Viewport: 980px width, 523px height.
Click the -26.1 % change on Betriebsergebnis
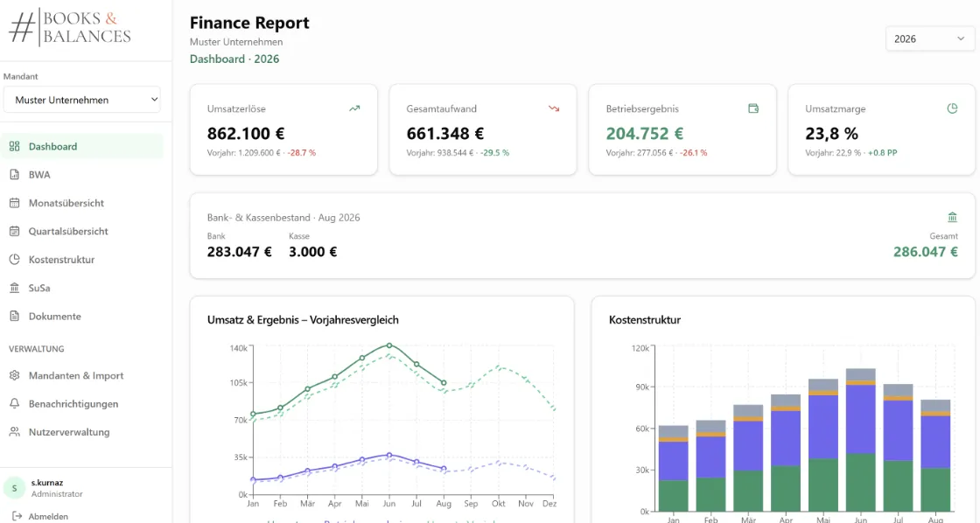point(694,152)
